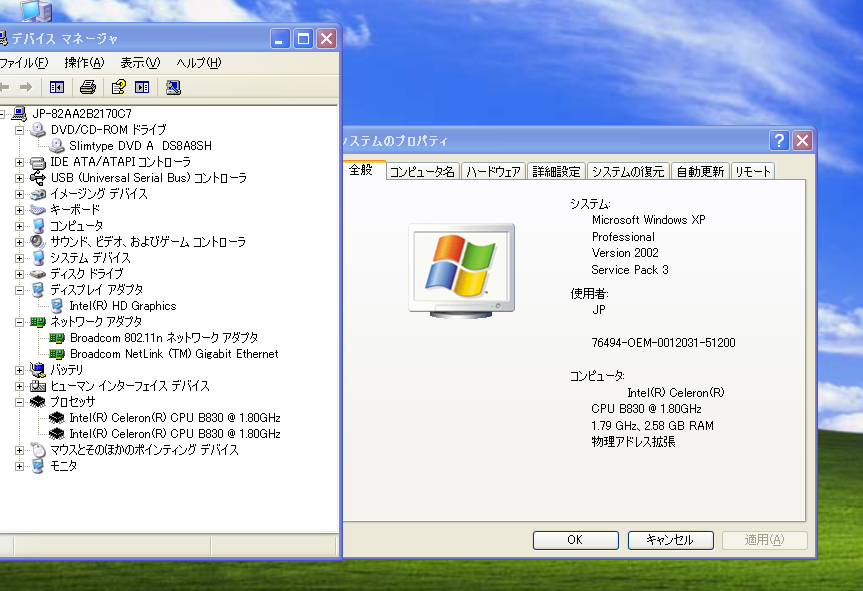Select first Intel Celeron B830 processor entry

(175, 418)
